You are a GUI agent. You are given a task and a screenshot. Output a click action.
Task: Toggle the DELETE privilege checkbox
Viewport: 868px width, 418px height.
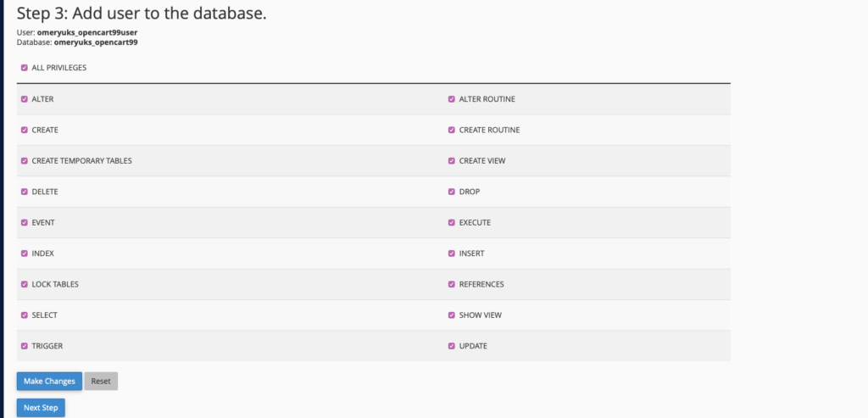[25, 192]
